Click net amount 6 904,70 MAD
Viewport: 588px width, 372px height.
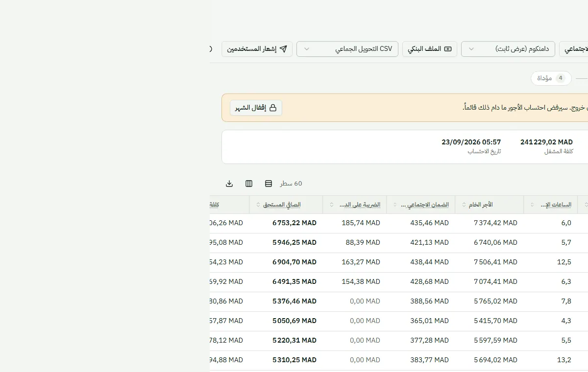pos(294,262)
